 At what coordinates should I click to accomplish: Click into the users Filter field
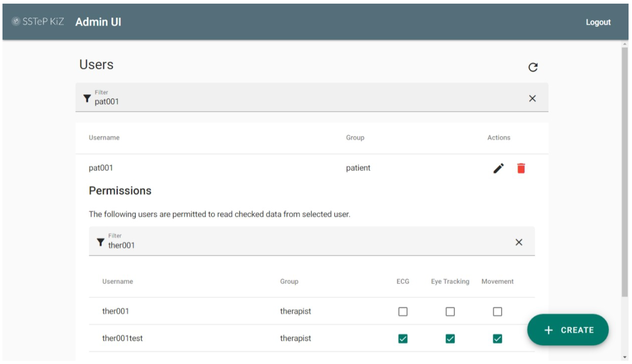coord(300,101)
